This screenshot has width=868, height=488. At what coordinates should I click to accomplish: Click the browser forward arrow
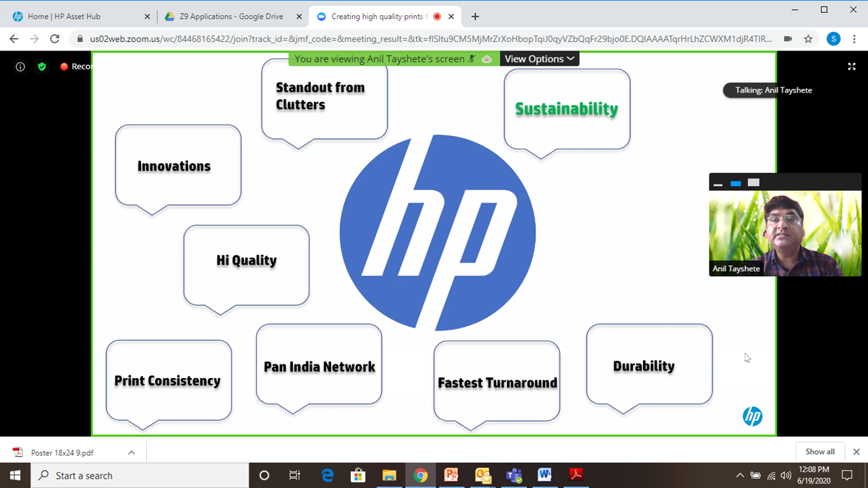click(34, 39)
